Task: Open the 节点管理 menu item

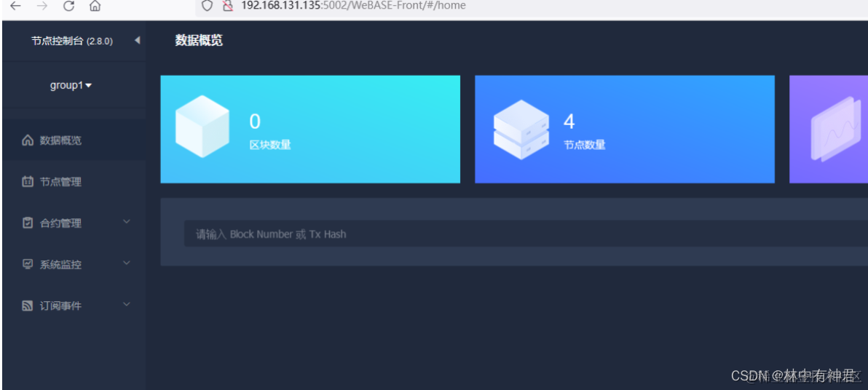Action: [74, 181]
